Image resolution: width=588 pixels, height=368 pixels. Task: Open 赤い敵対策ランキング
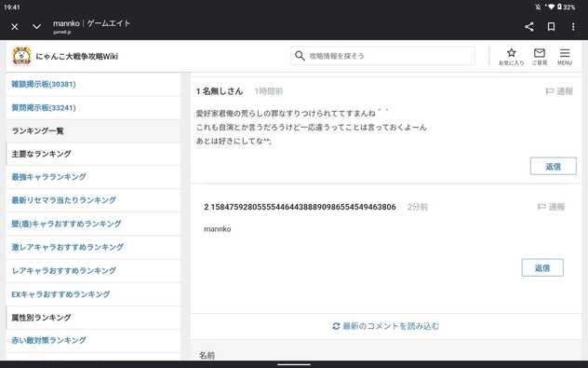[x=48, y=340]
